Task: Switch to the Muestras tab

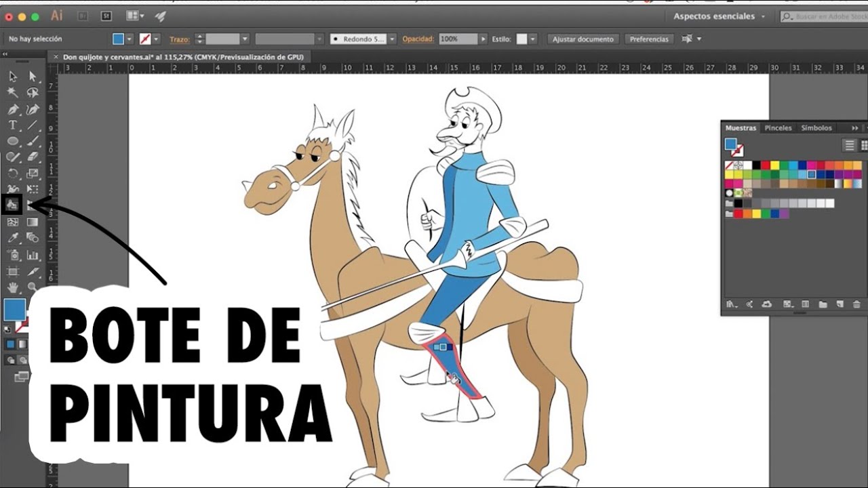Action: pos(741,128)
